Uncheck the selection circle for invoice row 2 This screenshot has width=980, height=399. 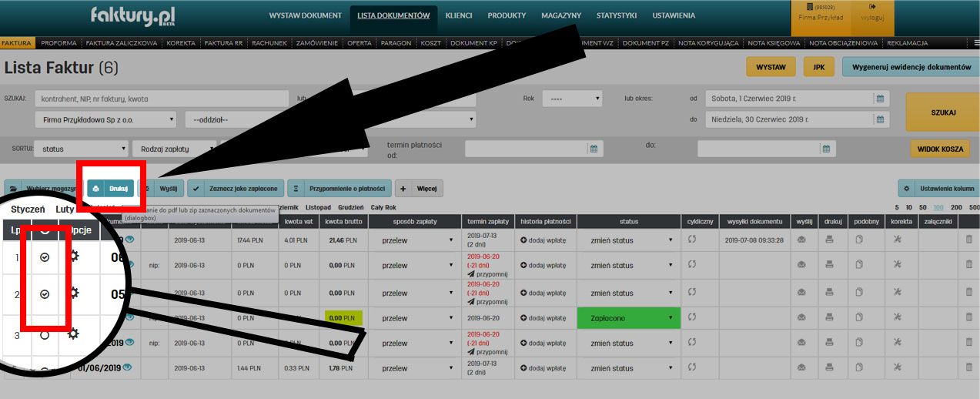pos(45,293)
